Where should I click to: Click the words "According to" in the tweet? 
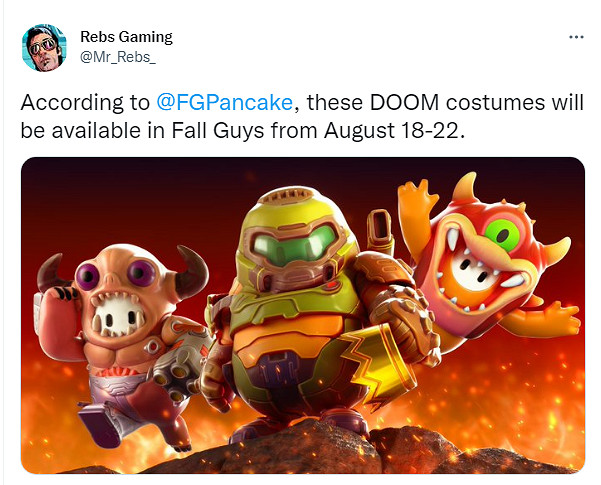point(86,102)
